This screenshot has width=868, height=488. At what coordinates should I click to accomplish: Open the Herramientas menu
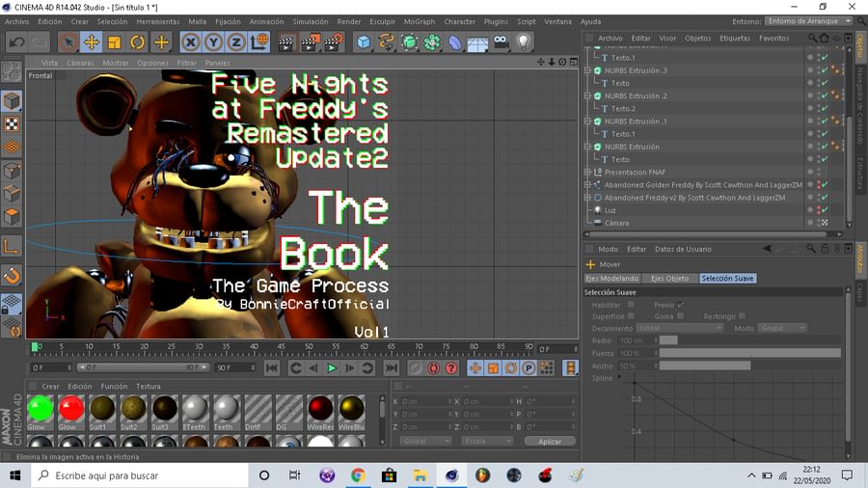(158, 21)
